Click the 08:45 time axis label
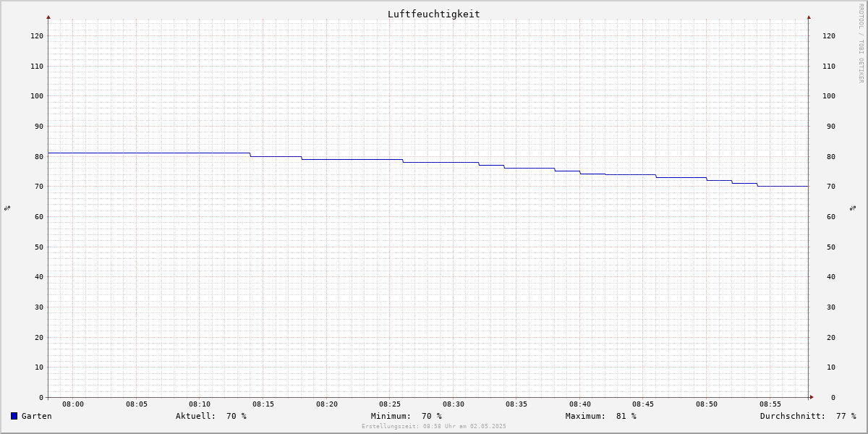This screenshot has height=434, width=868. click(643, 404)
